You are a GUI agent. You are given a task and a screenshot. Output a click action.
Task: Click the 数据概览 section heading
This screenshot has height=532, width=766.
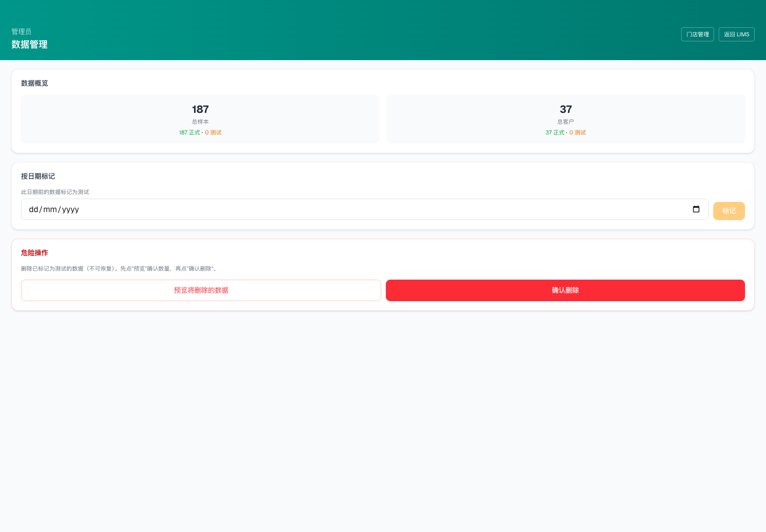[35, 83]
